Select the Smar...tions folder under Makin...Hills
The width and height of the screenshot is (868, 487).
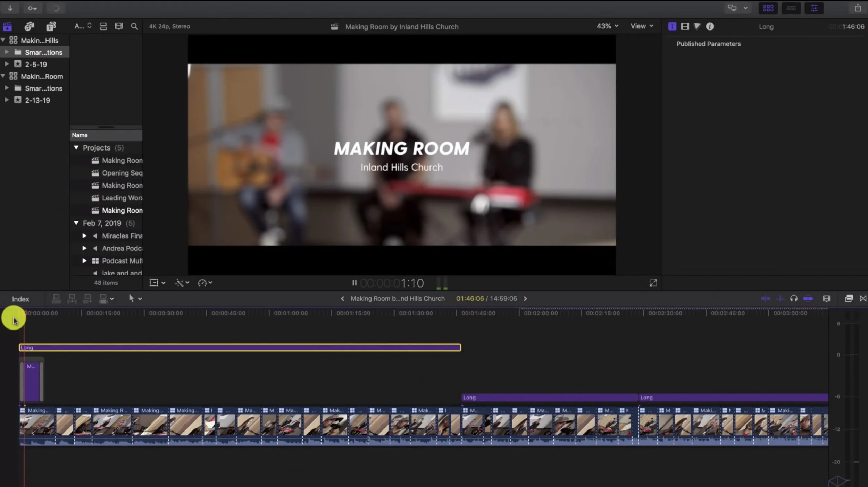coord(35,52)
